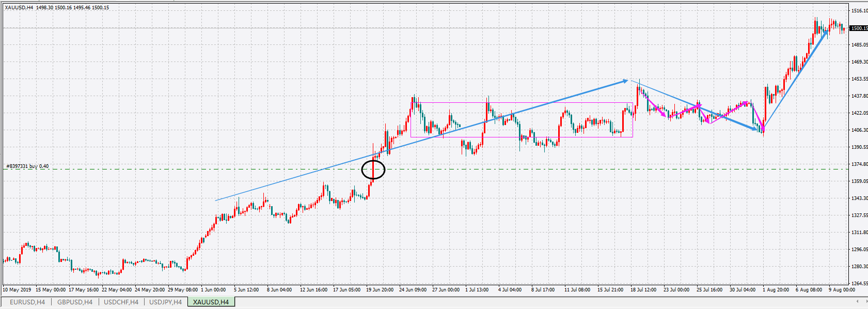868x309 pixels.
Task: Click the active XAUUSD,H4 tab
Action: pyautogui.click(x=211, y=302)
